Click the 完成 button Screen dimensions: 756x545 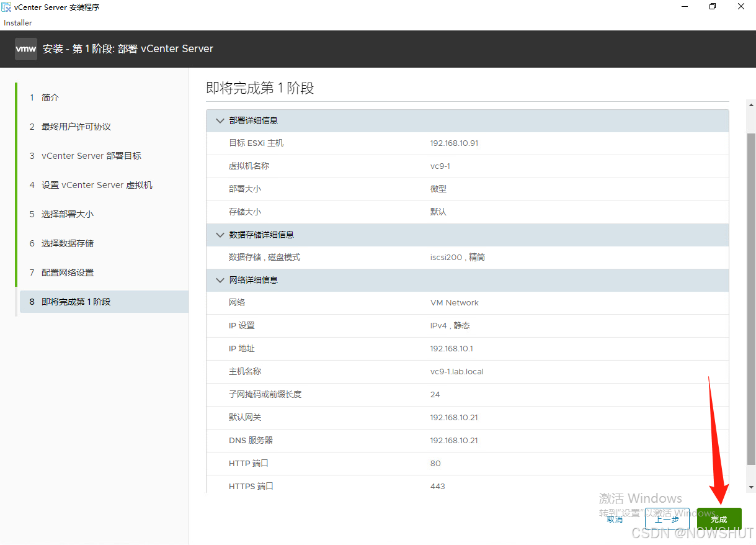pos(719,519)
